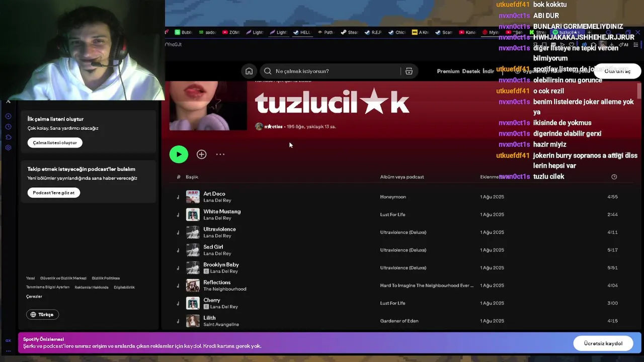Open the large playlist cover image
The width and height of the screenshot is (644, 362).
pyautogui.click(x=207, y=106)
